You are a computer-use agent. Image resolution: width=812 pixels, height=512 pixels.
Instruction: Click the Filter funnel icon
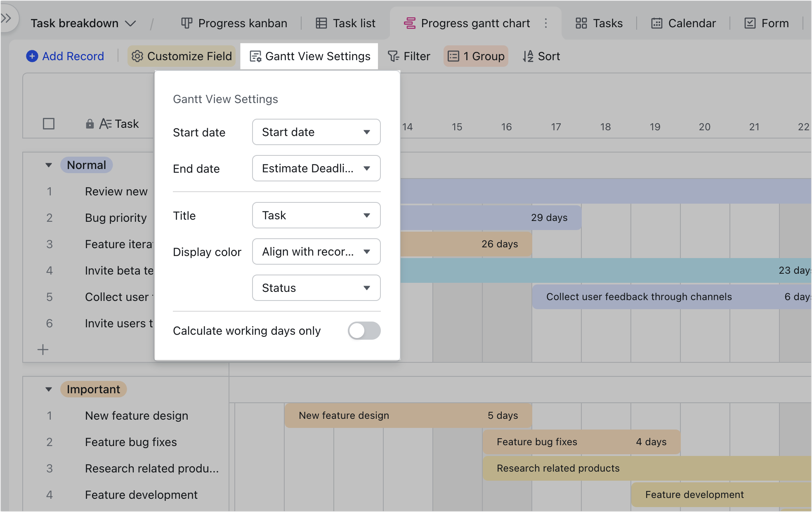[x=393, y=56]
